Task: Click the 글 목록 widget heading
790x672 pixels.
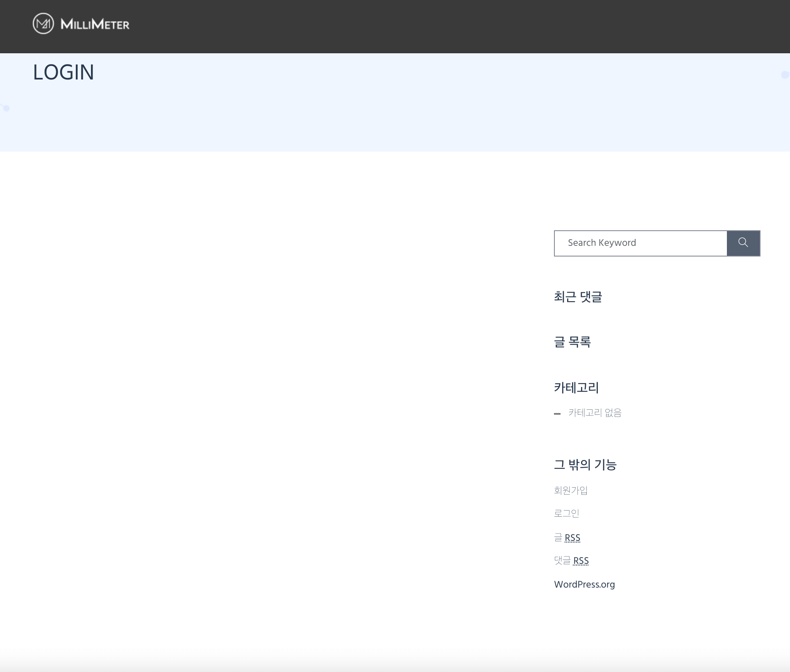Action: click(572, 342)
